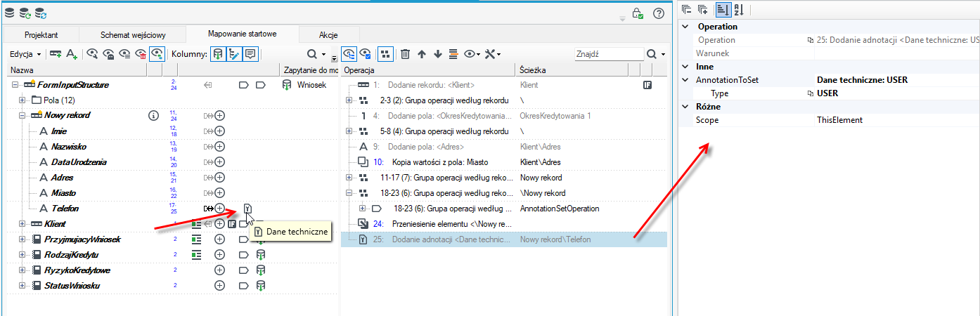Click the green list icon on PrzyjmujacyWniosek row
Viewport: 980px width, 316px height.
coord(198,239)
